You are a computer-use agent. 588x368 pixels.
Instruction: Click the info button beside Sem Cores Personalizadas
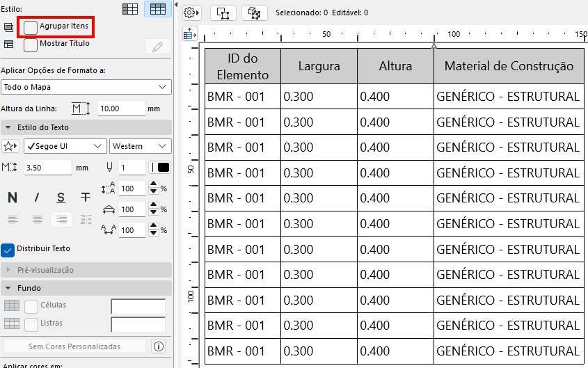(158, 346)
